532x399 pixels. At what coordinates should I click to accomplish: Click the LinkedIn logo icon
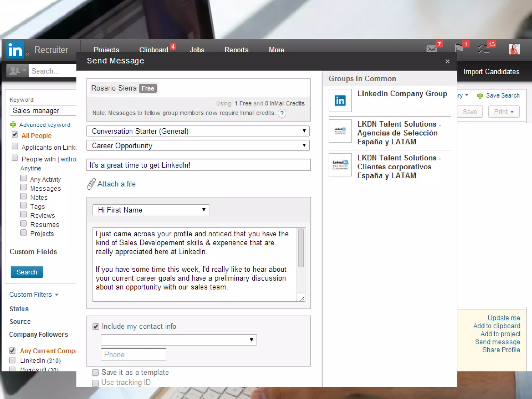[x=15, y=50]
